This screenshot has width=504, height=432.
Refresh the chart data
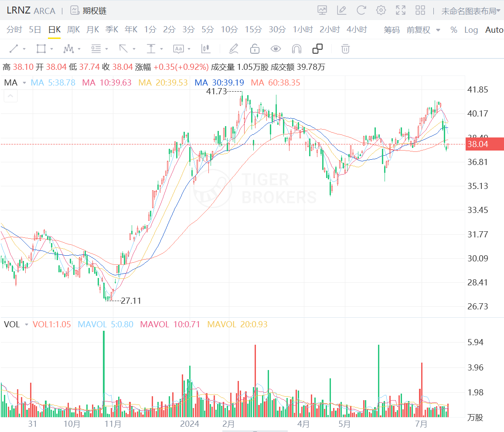coord(361,10)
